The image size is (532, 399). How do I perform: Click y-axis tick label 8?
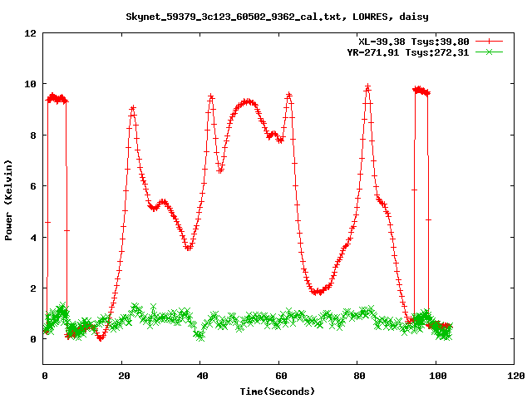[33, 135]
